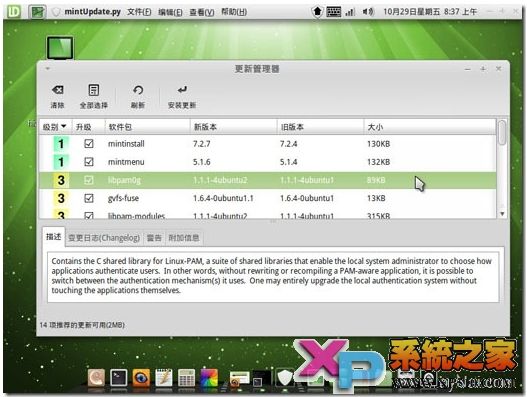The height and width of the screenshot is (397, 527).
Task: Click the mintUpdate.py title in the top panel
Action: click(x=92, y=12)
